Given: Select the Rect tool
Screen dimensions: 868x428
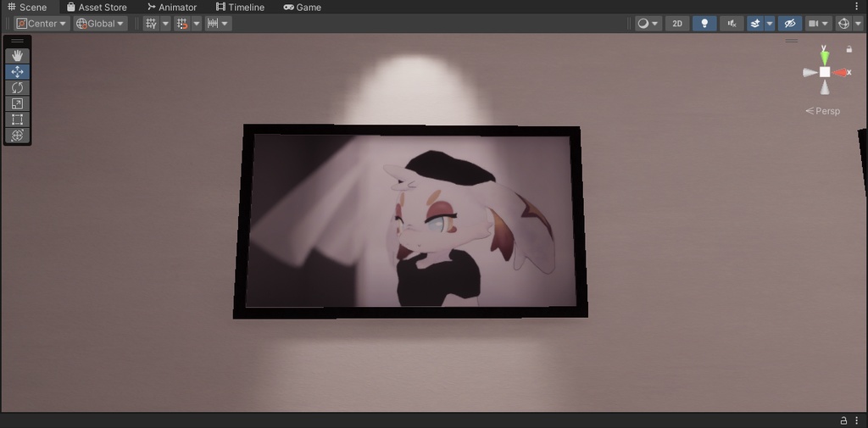Looking at the screenshot, I should click(x=17, y=120).
